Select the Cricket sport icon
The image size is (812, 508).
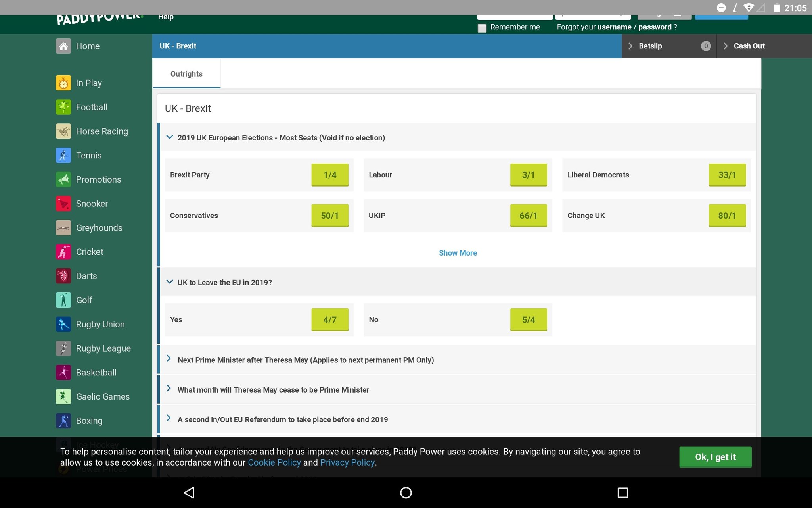pyautogui.click(x=63, y=252)
